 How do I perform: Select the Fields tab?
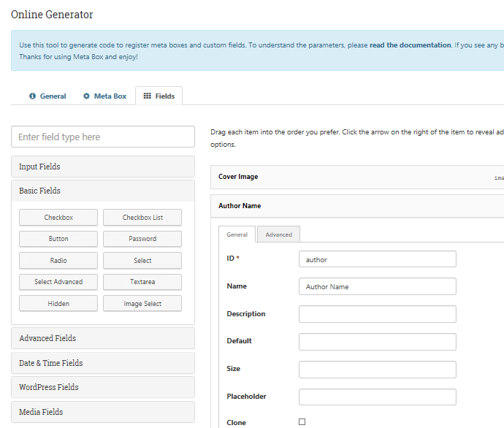click(159, 96)
